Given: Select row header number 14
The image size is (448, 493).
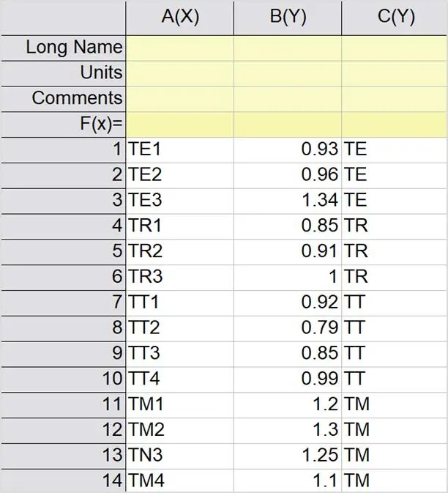Looking at the screenshot, I should 63,481.
